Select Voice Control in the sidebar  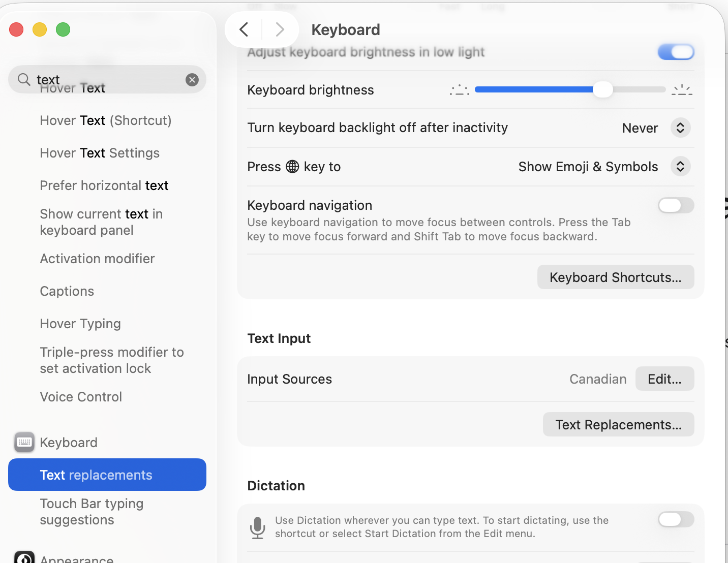click(x=81, y=397)
